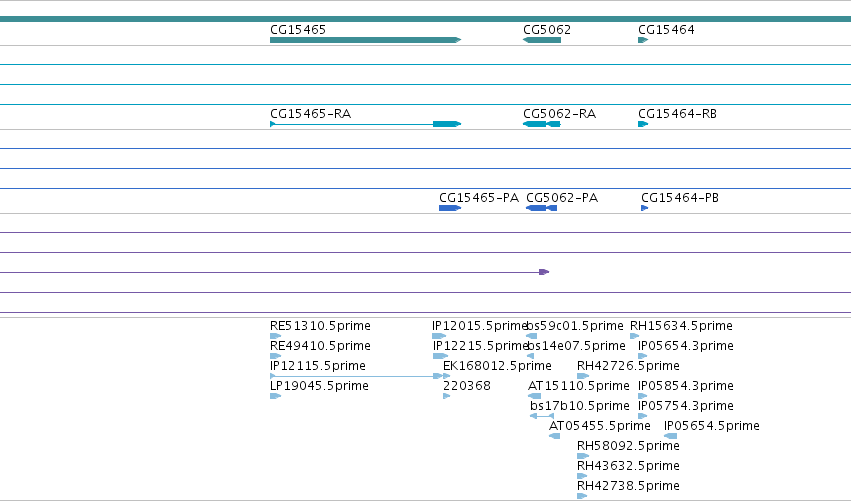This screenshot has width=851, height=501.
Task: Select the 220368 feature label
Action: tap(467, 386)
